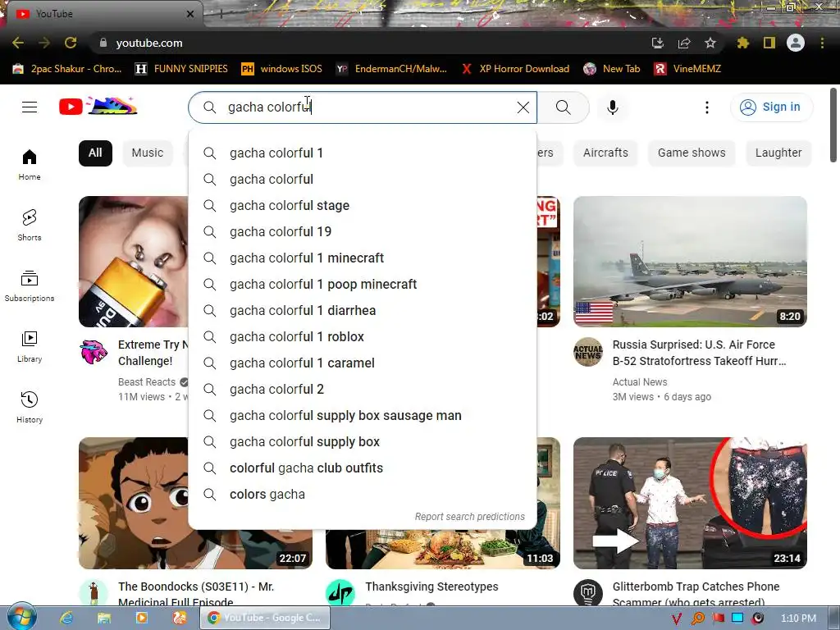Click the YouTube logo
840x630 pixels.
point(98,106)
